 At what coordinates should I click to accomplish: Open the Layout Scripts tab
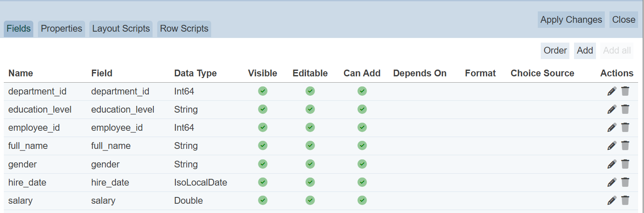click(x=121, y=29)
